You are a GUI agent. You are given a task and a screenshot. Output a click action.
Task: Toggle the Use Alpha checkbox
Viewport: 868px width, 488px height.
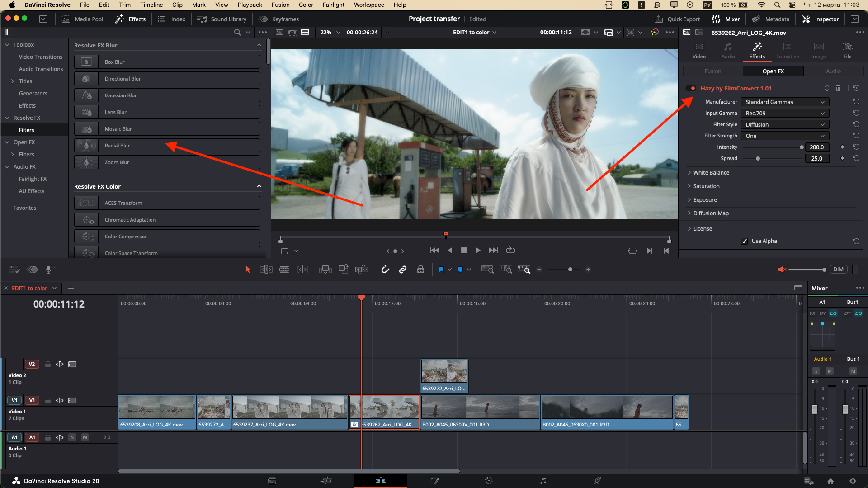tap(745, 241)
